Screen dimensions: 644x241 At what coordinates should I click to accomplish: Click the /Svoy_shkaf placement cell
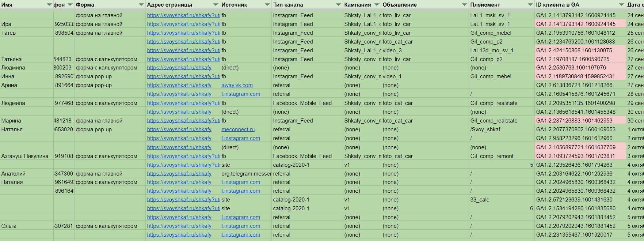485,129
